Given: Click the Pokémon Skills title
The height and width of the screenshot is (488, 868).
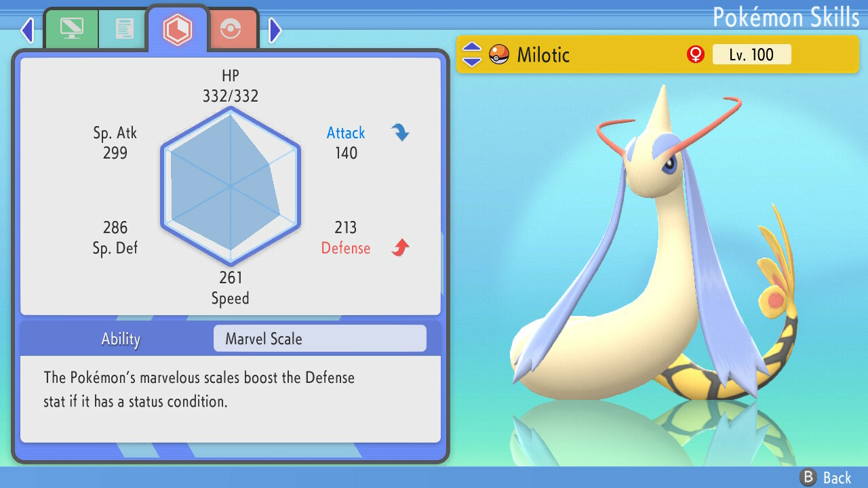Looking at the screenshot, I should click(x=786, y=18).
